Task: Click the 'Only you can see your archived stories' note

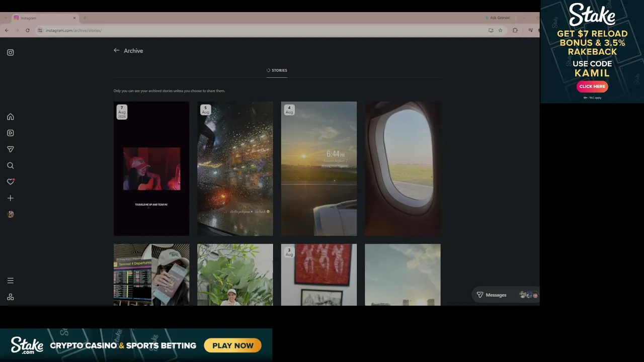Action: (169, 91)
